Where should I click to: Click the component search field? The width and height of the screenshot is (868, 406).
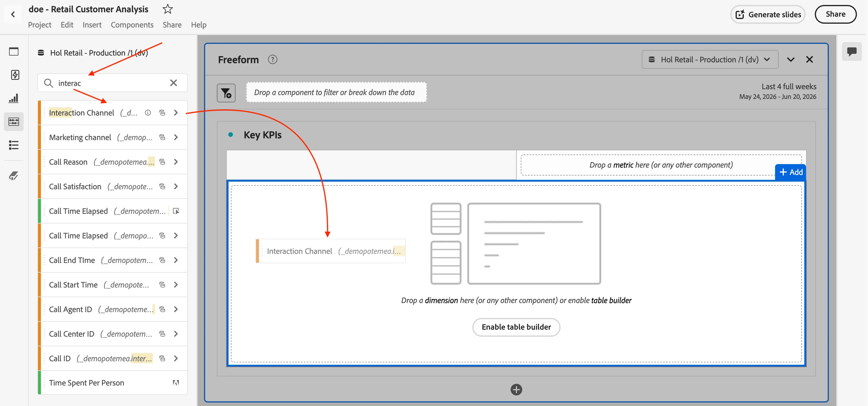click(x=112, y=82)
